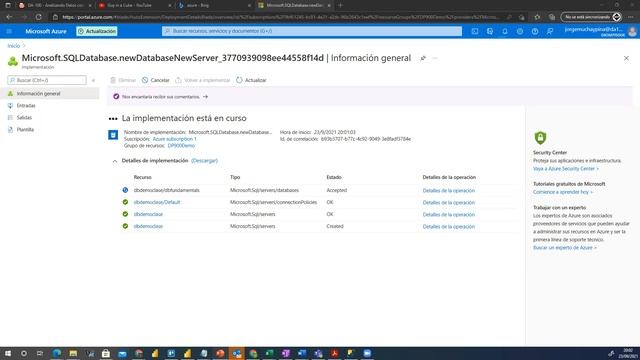
Task: Click Cancelar to cancel the deployment
Action: (x=156, y=80)
